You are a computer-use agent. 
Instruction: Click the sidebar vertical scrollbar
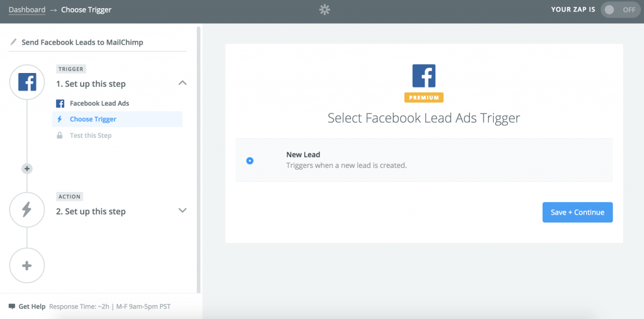[199, 159]
